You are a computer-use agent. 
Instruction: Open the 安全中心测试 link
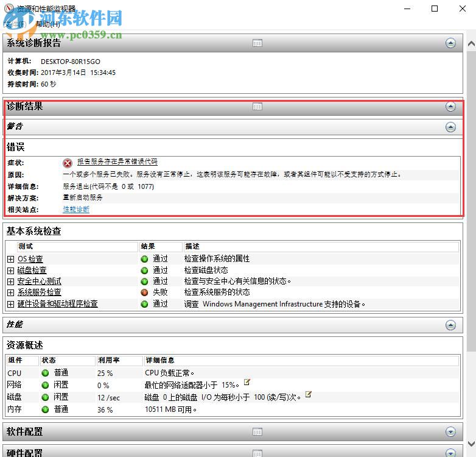tap(39, 282)
